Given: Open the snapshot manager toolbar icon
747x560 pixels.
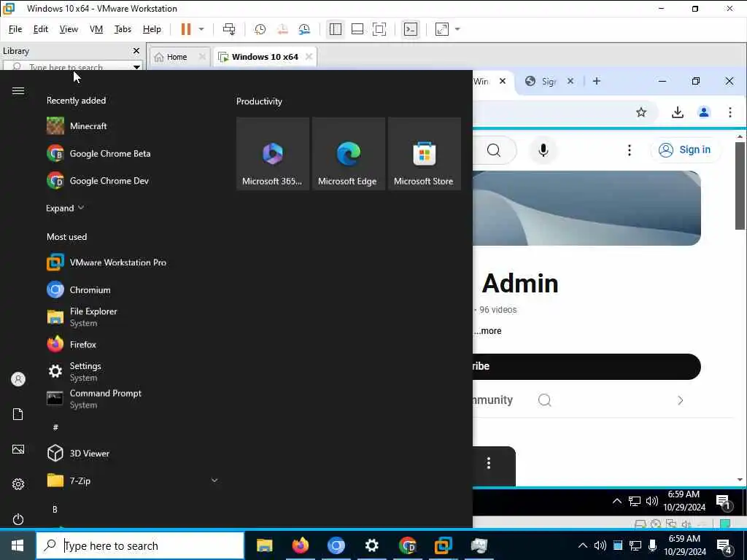Looking at the screenshot, I should pos(304,29).
